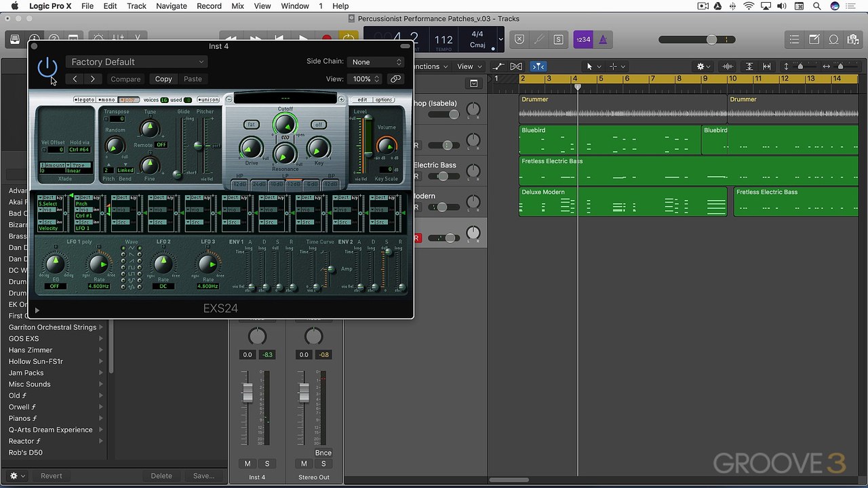Toggle the Flex view button
The width and height of the screenshot is (868, 488).
517,66
